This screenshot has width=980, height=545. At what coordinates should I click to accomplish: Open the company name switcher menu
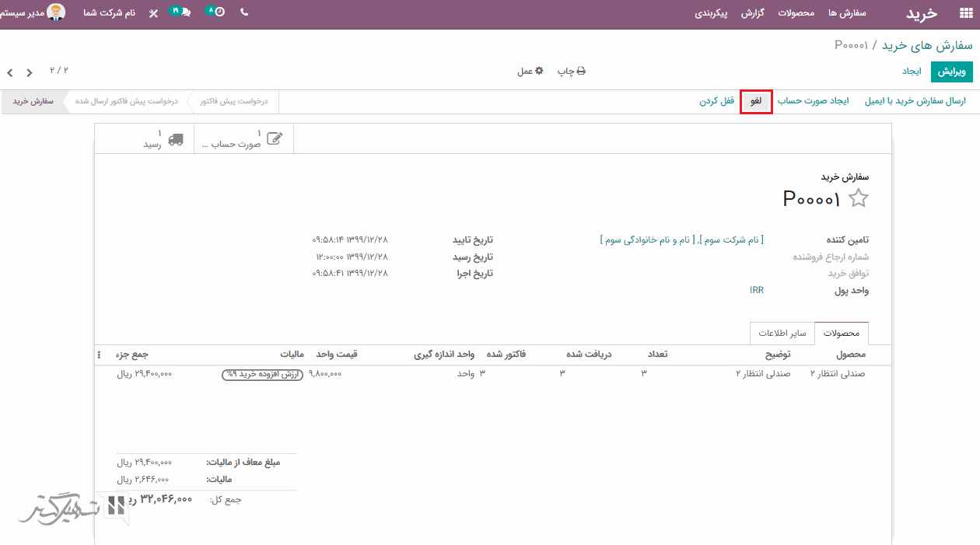(109, 13)
